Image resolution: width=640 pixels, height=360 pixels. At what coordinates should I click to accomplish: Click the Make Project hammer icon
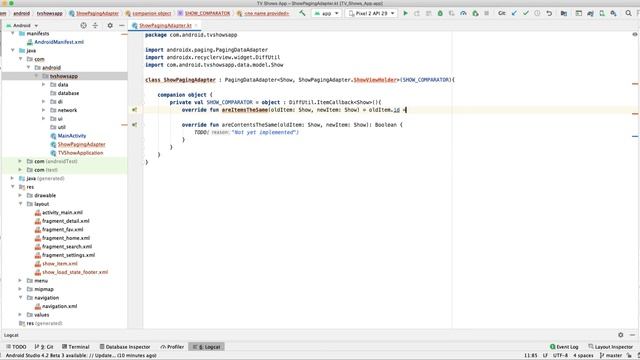point(302,13)
